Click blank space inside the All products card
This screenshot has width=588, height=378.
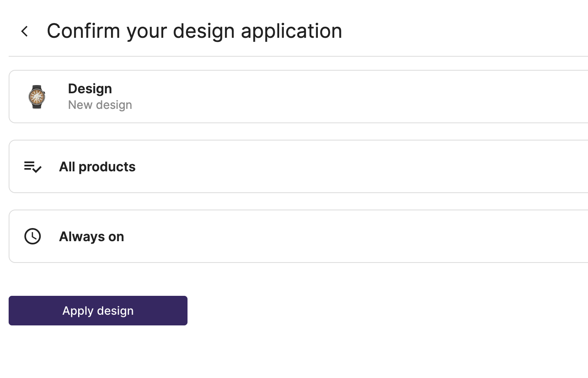point(350,166)
